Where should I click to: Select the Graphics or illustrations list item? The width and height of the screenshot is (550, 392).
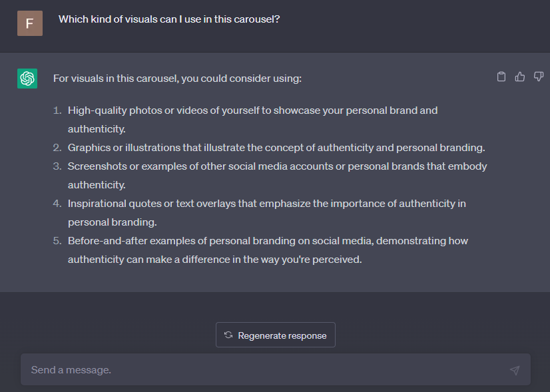coord(276,148)
